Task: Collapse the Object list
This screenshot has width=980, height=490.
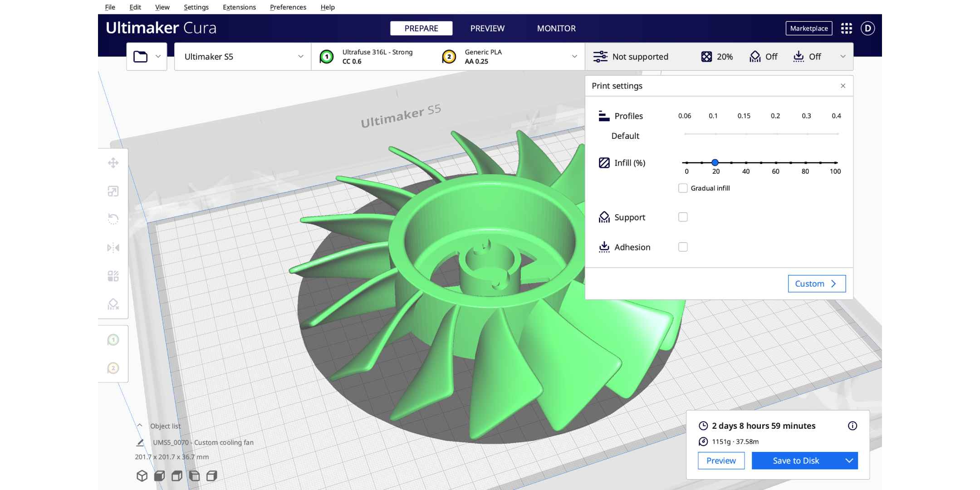Action: click(x=140, y=426)
